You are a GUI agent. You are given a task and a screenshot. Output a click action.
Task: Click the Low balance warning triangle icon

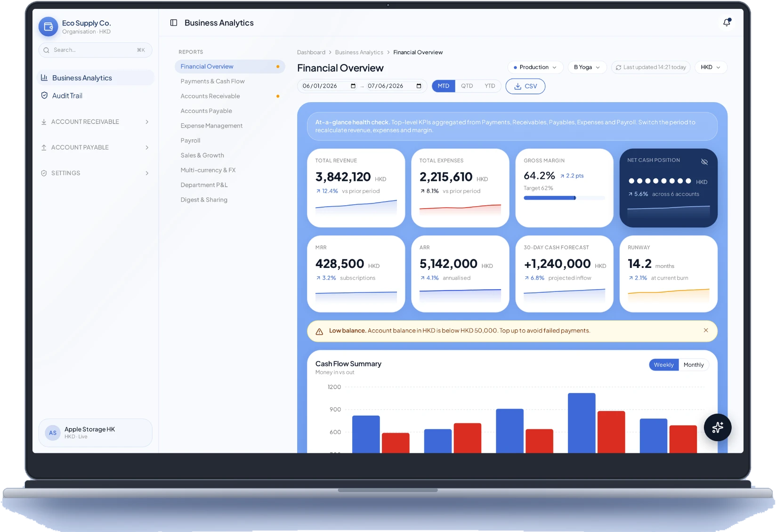click(319, 331)
